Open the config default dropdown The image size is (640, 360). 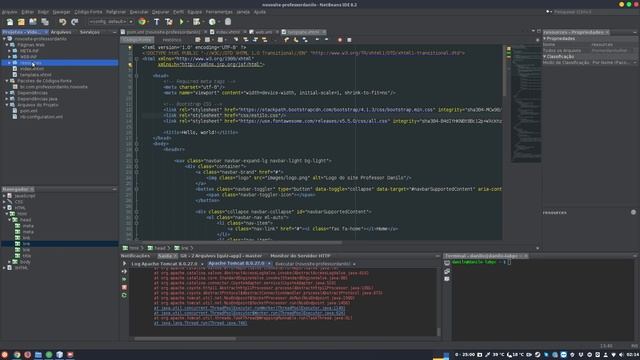(x=111, y=22)
